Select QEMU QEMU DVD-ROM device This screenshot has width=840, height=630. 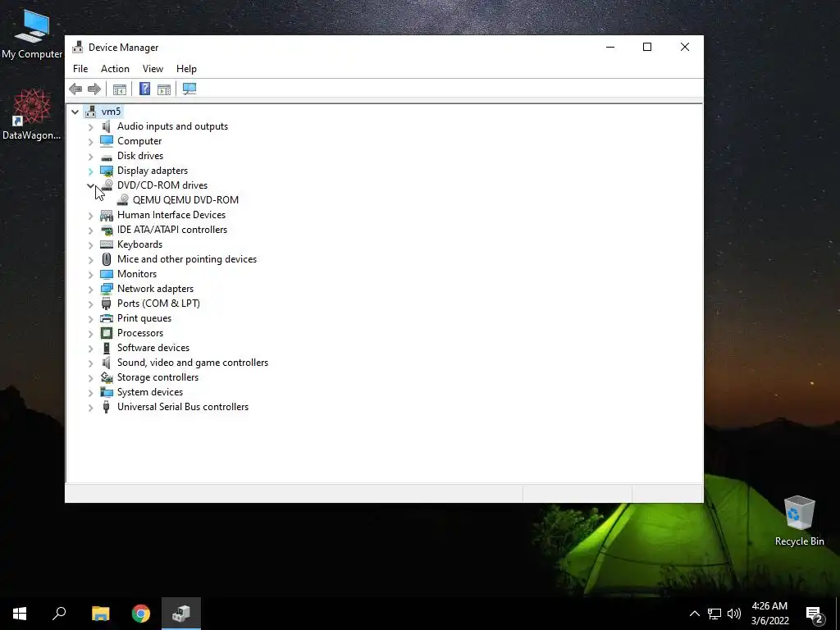(185, 200)
